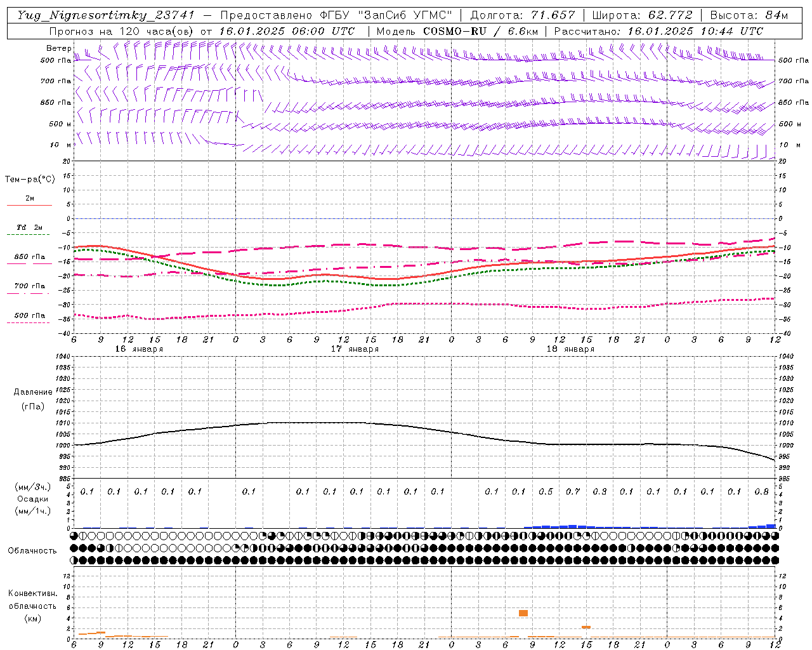
Task: Click the black pressure curve at its 1010 peak
Action: (x=317, y=423)
